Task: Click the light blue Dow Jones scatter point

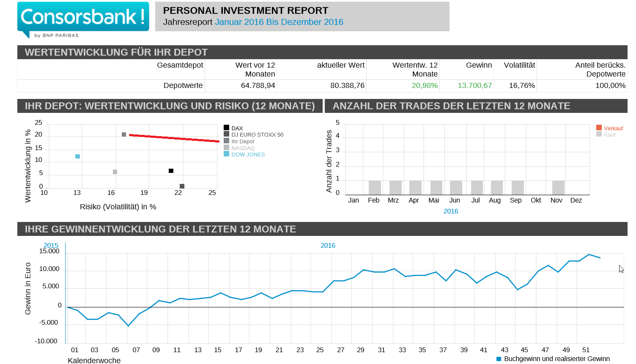Action: (x=77, y=156)
